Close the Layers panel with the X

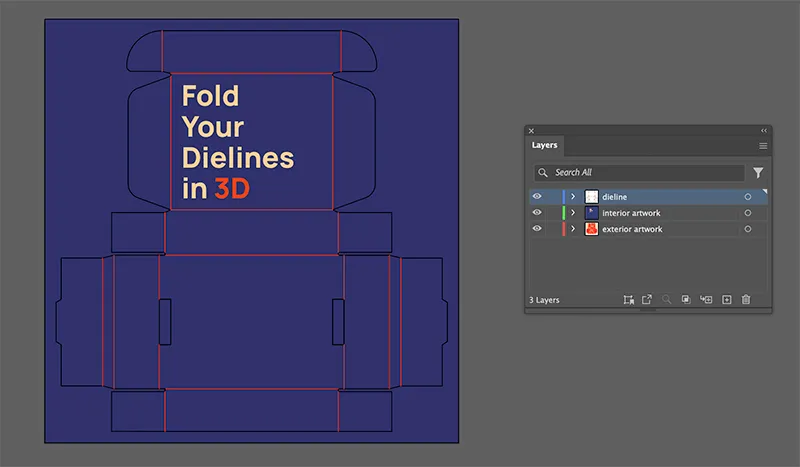pyautogui.click(x=531, y=131)
